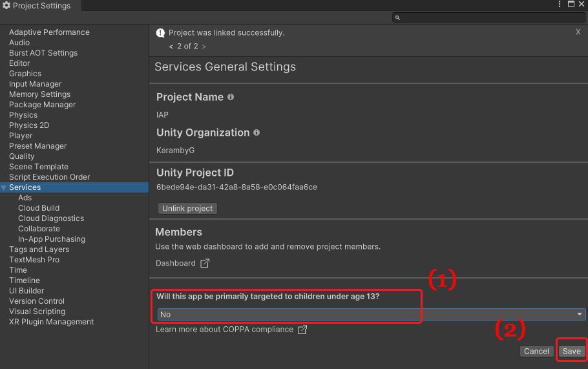Dismiss the linked successfully notification
This screenshot has width=588, height=369.
[578, 32]
